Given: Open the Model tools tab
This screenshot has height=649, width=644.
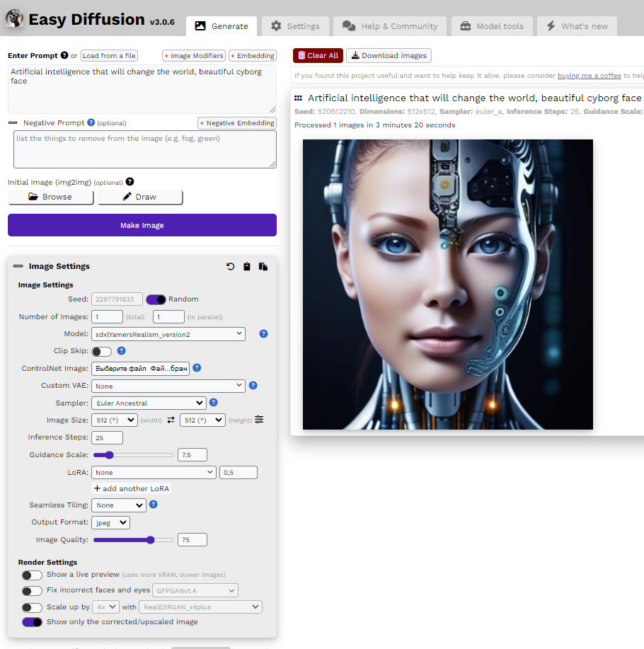Looking at the screenshot, I should [492, 26].
